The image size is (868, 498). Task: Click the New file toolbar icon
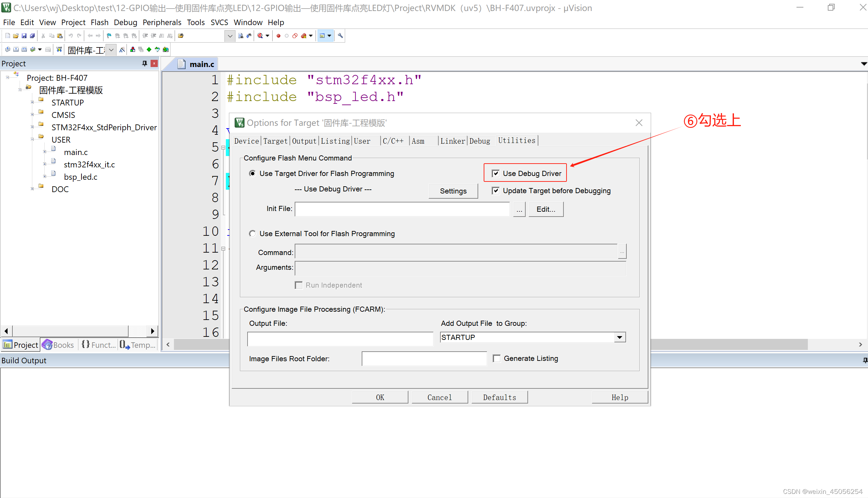[8, 36]
